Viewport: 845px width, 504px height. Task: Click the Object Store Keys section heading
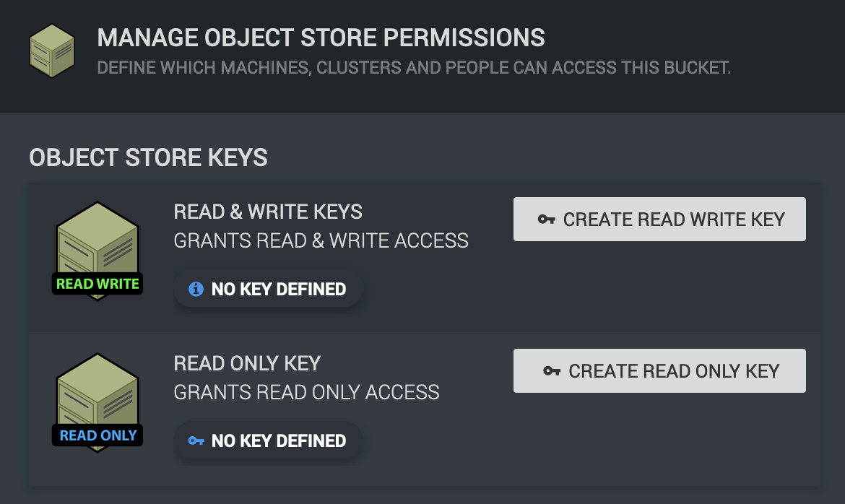(x=148, y=157)
